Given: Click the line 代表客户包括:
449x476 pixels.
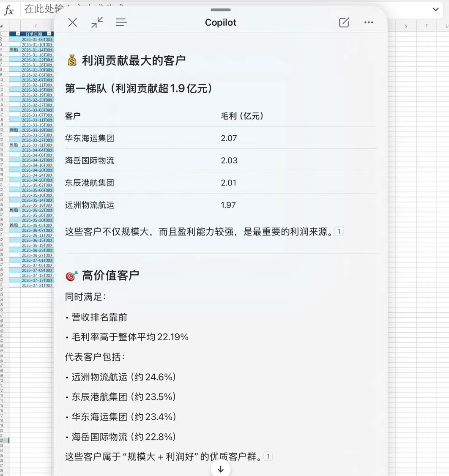Looking at the screenshot, I should click(x=95, y=357).
